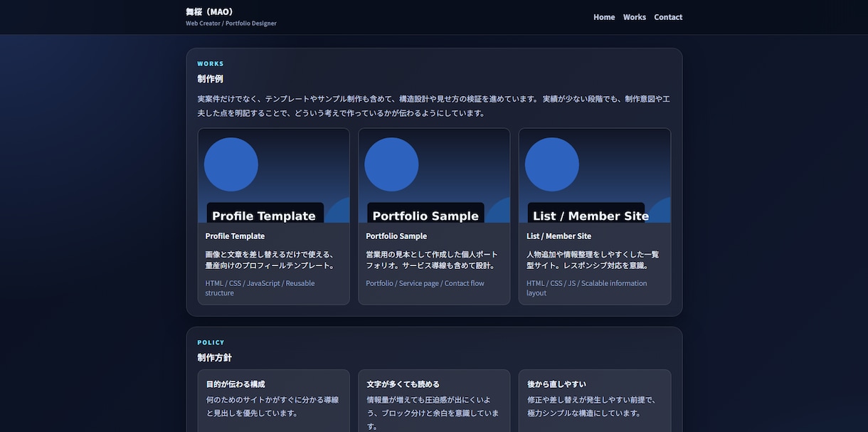Click the Web Creator / Portfolio Designer subtitle

click(231, 23)
